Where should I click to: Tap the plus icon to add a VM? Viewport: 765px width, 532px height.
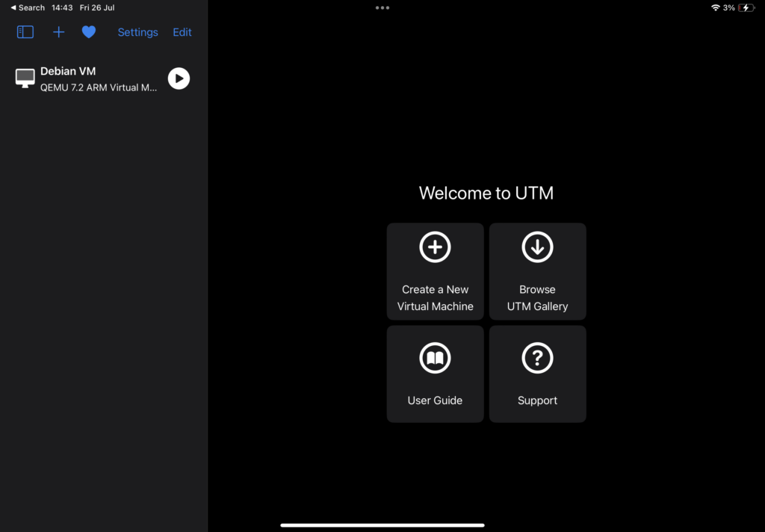59,32
